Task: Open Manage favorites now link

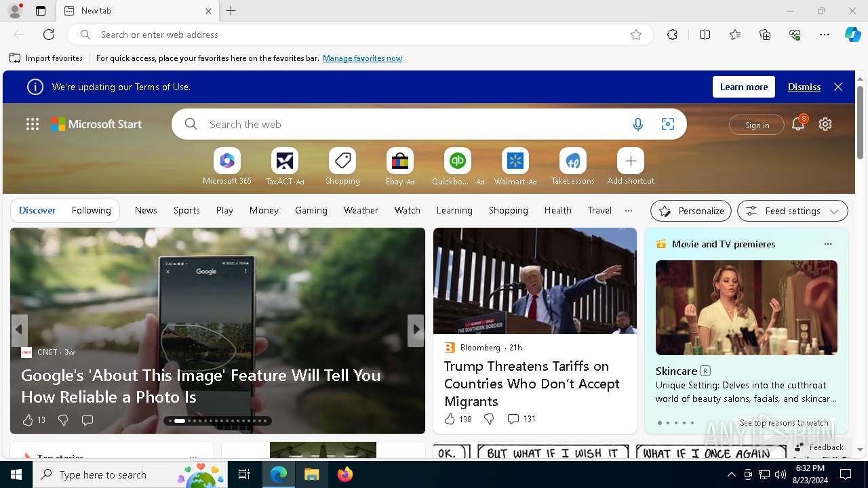Action: coord(362,58)
